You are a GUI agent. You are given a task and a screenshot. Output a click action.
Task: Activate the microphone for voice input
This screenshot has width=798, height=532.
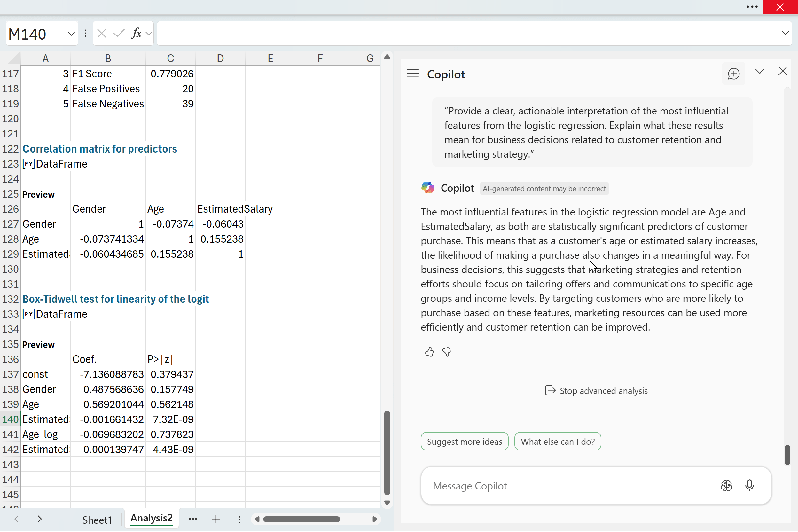[x=749, y=486]
